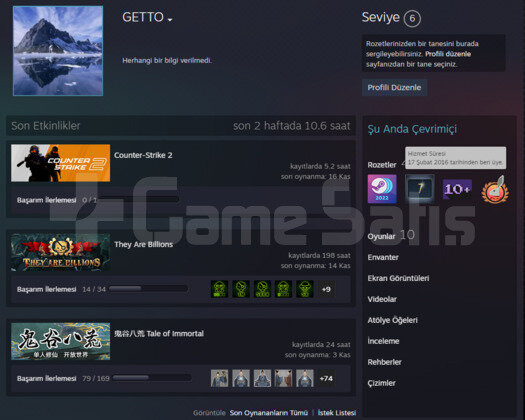
Task: Click the years of service 7 badge
Action: 420,189
